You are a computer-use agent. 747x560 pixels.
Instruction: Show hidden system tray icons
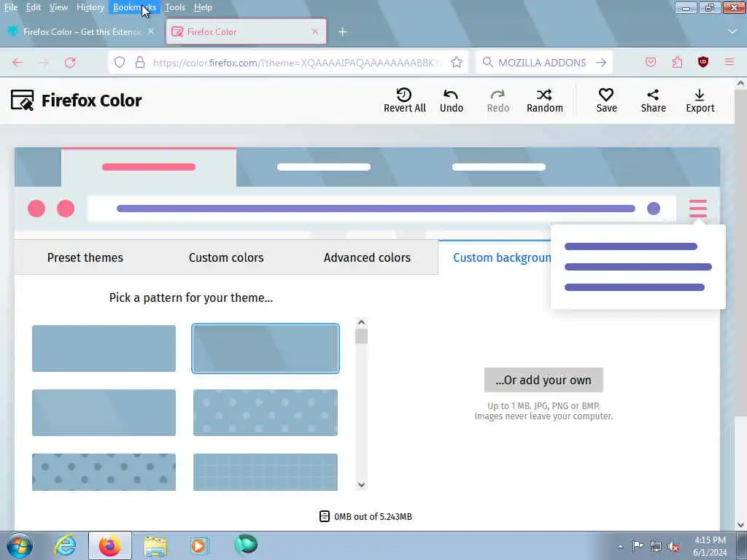click(x=620, y=546)
